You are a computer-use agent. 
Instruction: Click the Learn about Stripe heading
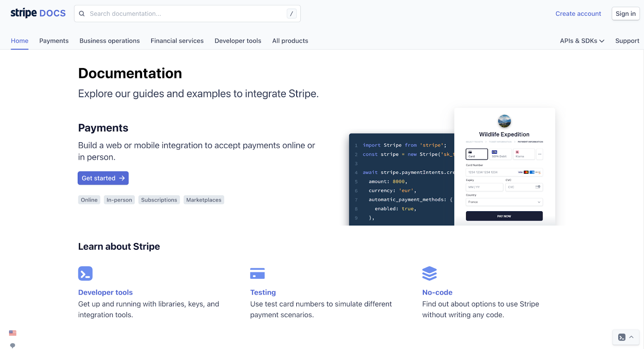[119, 247]
